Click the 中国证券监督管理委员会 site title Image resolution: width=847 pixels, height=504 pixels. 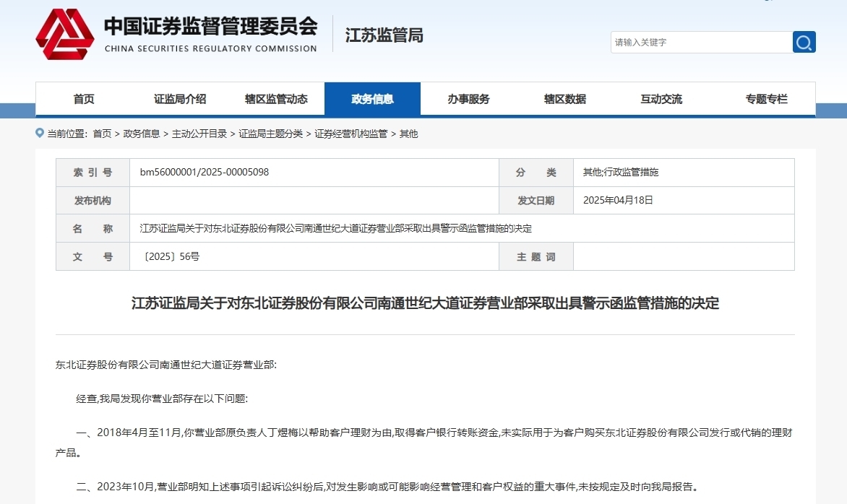[211, 26]
